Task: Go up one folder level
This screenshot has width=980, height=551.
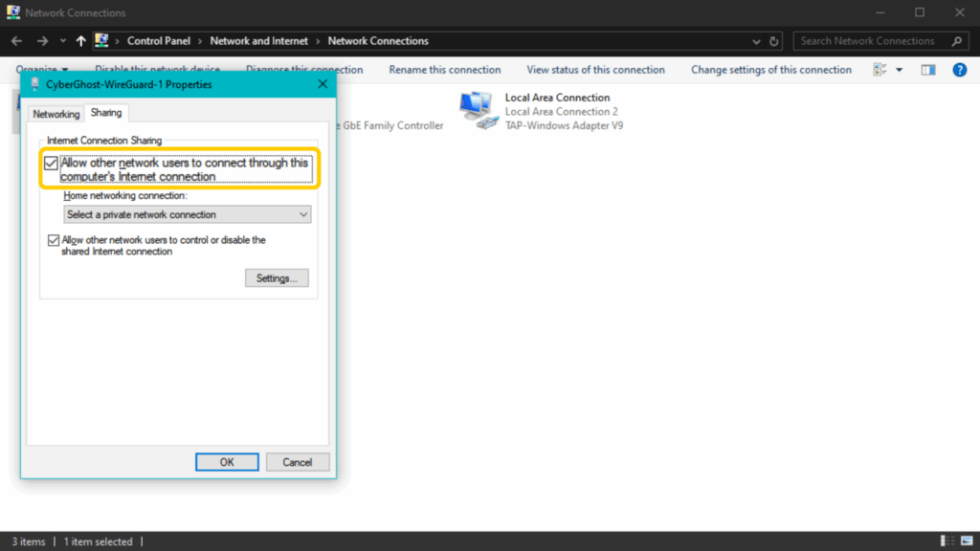Action: click(x=80, y=41)
